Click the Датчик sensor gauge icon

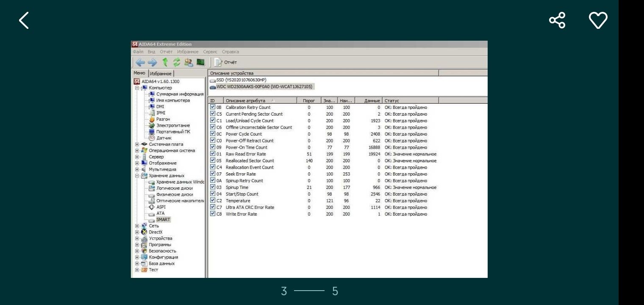click(x=152, y=138)
